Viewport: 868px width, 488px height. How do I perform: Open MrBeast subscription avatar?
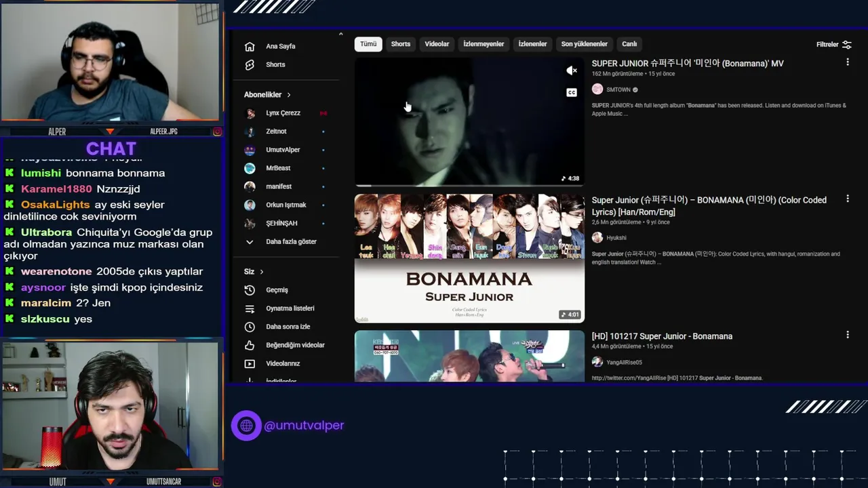pyautogui.click(x=250, y=168)
